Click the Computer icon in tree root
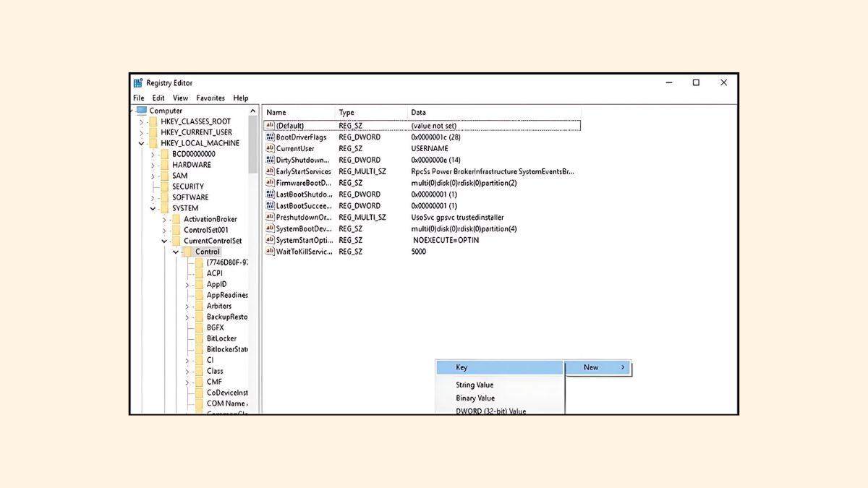 pos(142,111)
